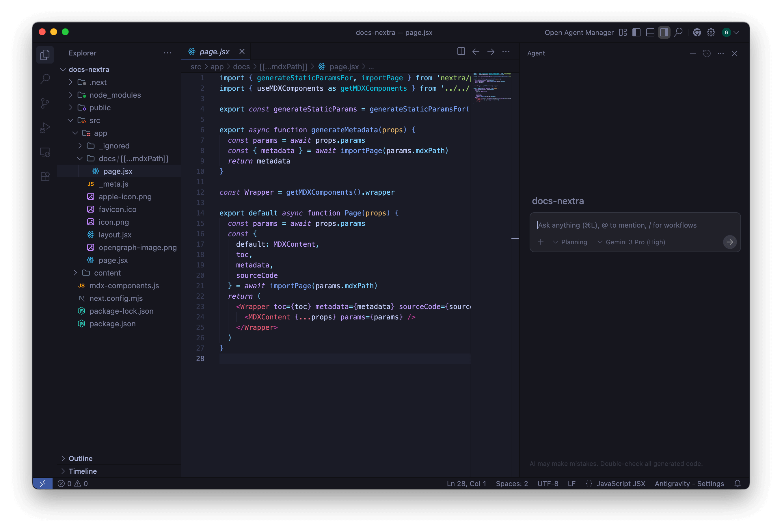Toggle the bottom panel visibility
Viewport: 782px width, 532px height.
coord(650,32)
